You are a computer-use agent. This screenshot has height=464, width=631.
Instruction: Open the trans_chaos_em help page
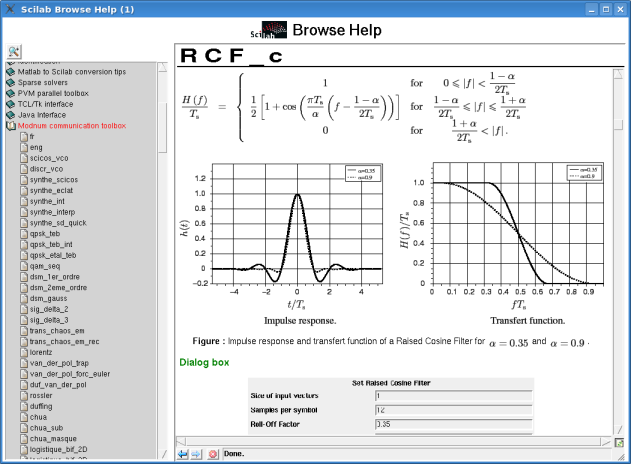pyautogui.click(x=57, y=332)
